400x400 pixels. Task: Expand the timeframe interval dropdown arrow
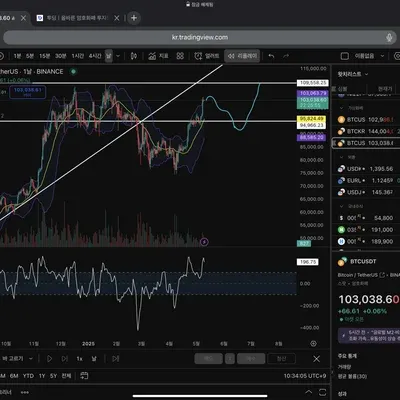coord(118,56)
